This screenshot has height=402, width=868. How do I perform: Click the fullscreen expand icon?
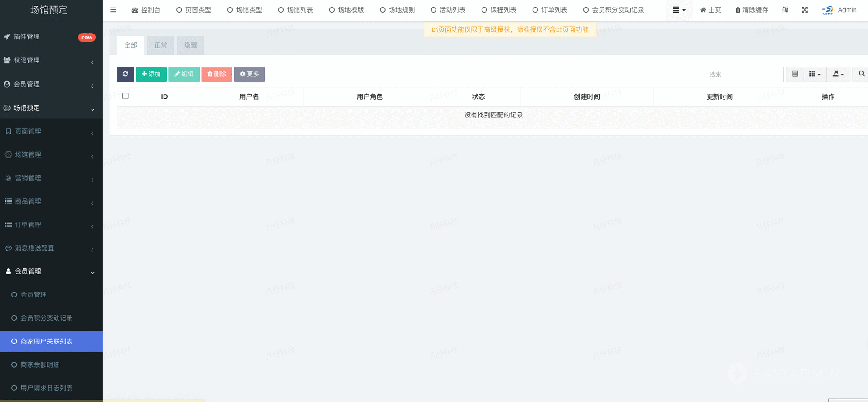[805, 10]
